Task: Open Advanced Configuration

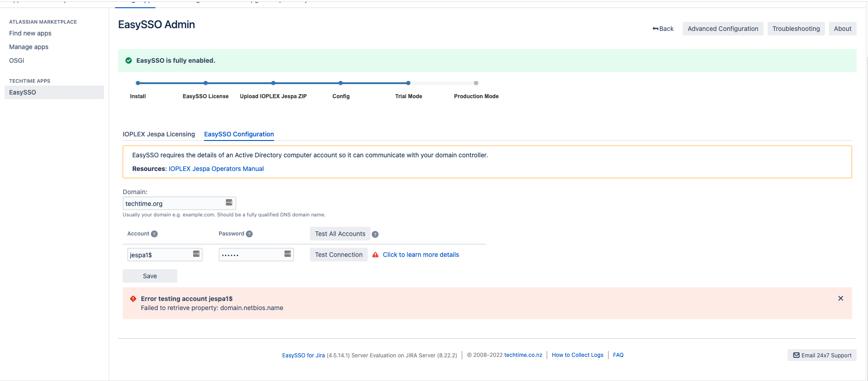Action: coord(723,29)
